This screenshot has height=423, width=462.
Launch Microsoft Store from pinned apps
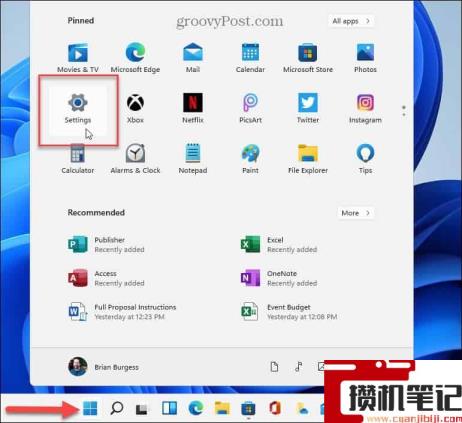(x=308, y=57)
